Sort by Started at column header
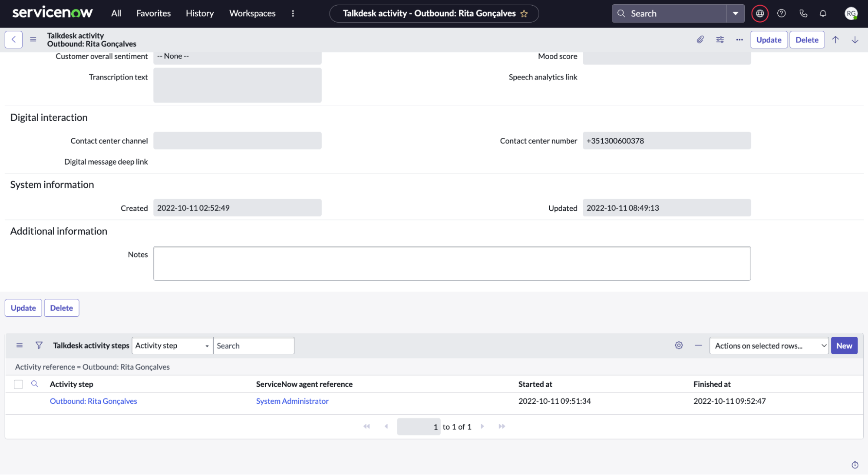868x475 pixels. click(x=535, y=384)
